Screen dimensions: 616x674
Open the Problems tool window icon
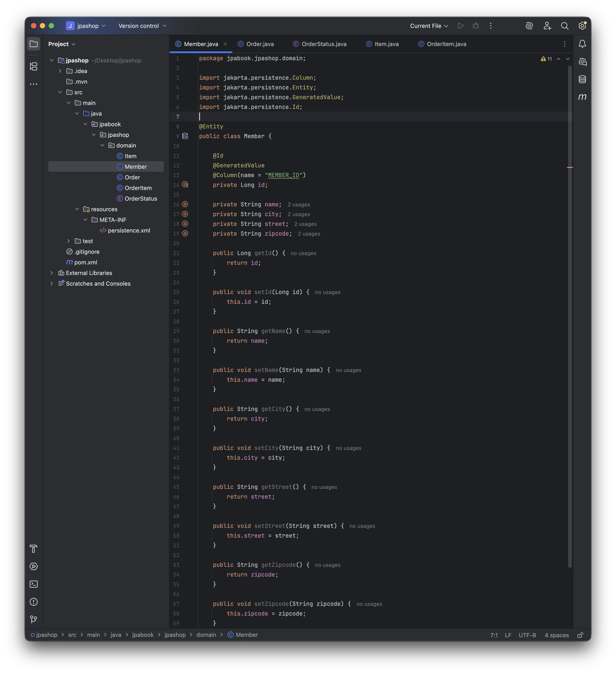tap(33, 602)
